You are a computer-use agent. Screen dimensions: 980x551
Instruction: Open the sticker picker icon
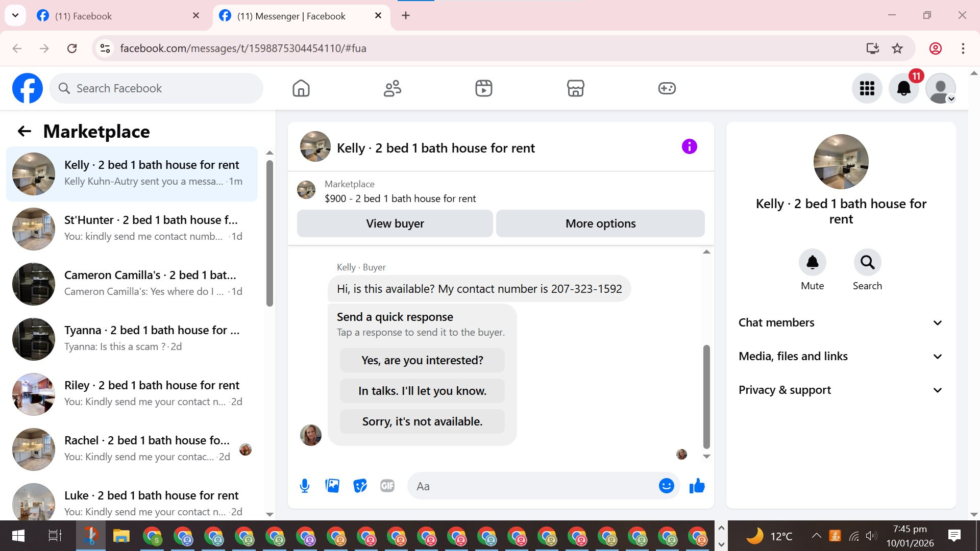click(x=360, y=486)
